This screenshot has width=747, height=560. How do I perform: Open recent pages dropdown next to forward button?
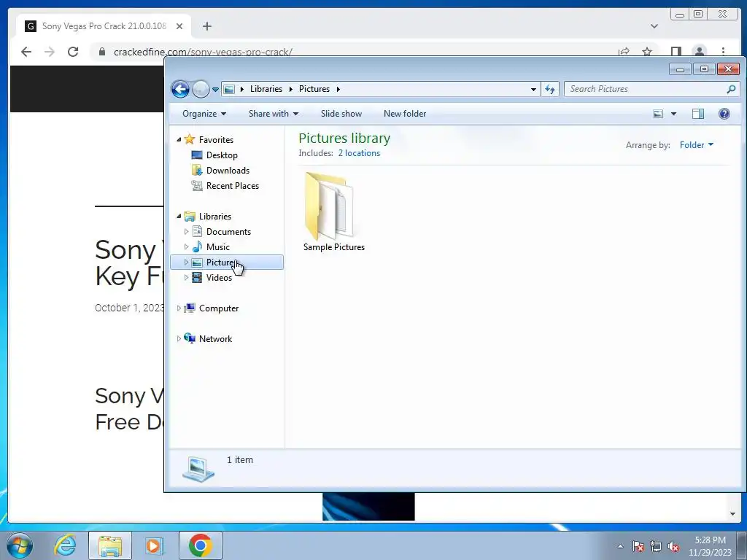pos(215,90)
